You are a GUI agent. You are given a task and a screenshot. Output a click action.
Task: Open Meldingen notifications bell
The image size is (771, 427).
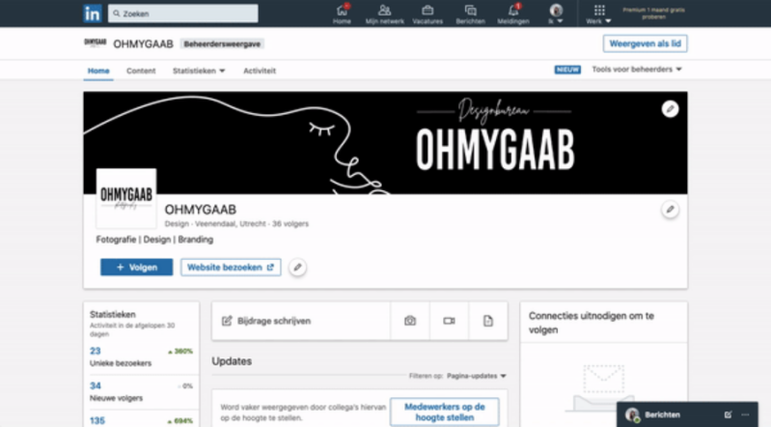click(513, 14)
